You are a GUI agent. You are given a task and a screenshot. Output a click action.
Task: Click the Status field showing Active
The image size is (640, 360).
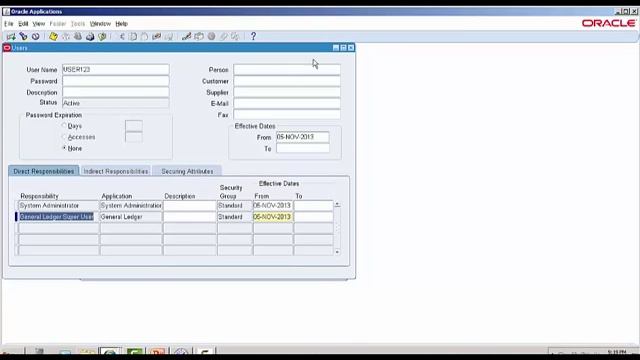(116, 103)
